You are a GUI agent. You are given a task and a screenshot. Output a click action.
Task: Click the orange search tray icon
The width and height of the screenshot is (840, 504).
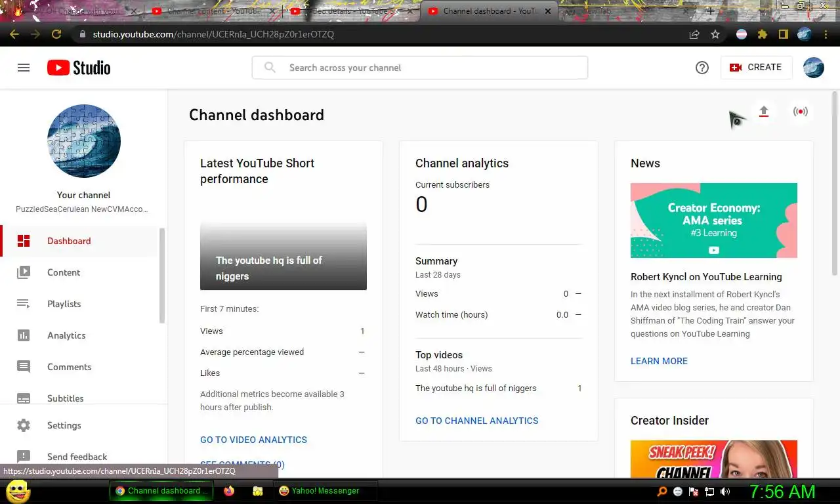coord(662,492)
